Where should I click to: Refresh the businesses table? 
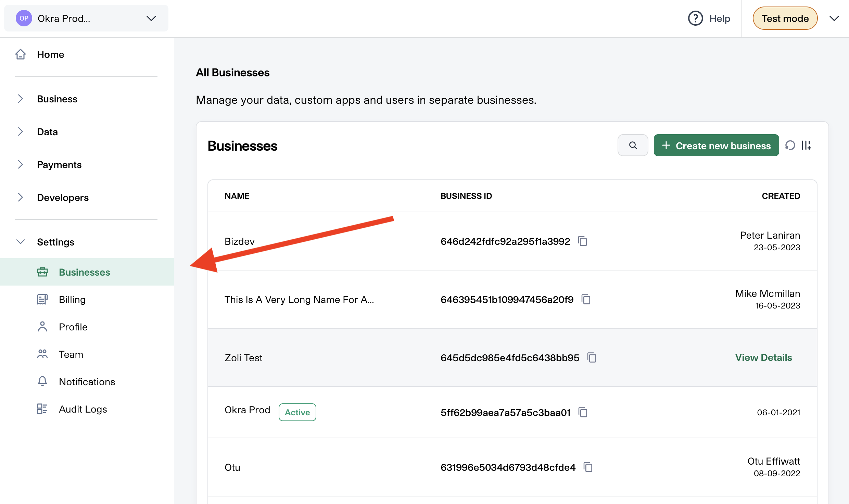coord(790,145)
